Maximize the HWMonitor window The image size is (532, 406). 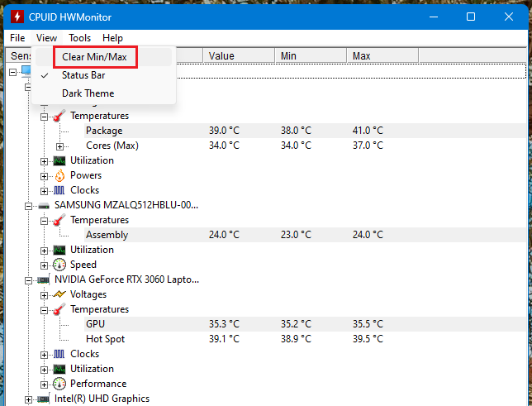coord(471,17)
